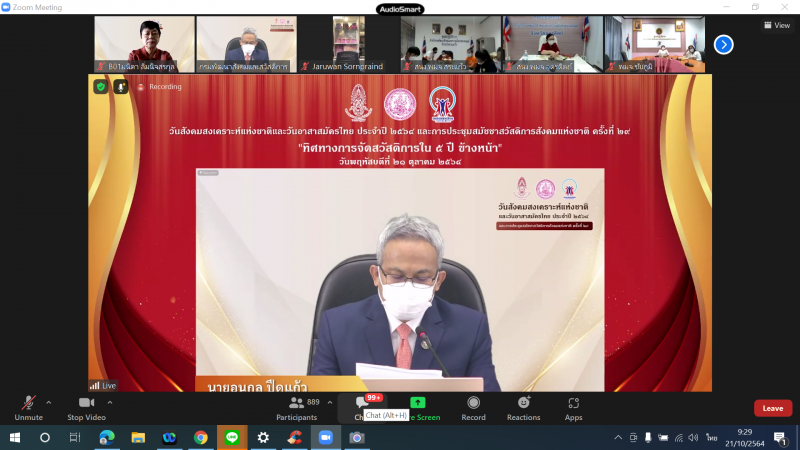Open Settings gear in taskbar
800x450 pixels.
coord(263,438)
